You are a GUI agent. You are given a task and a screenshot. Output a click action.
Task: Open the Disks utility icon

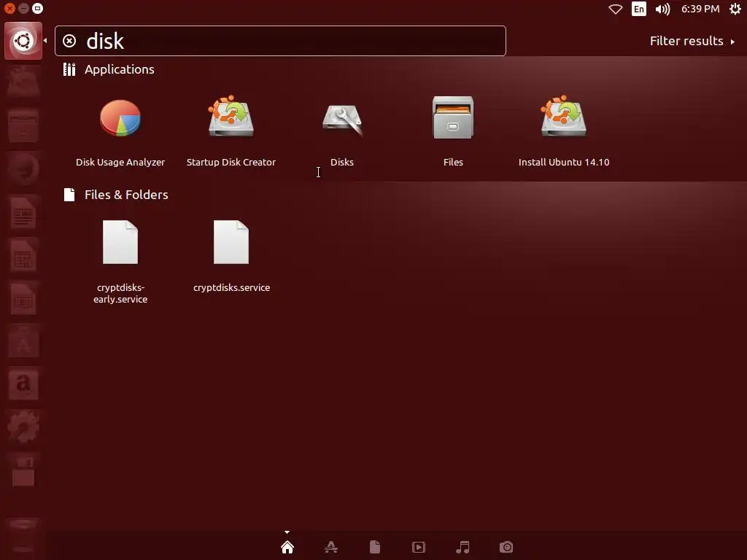pyautogui.click(x=342, y=120)
